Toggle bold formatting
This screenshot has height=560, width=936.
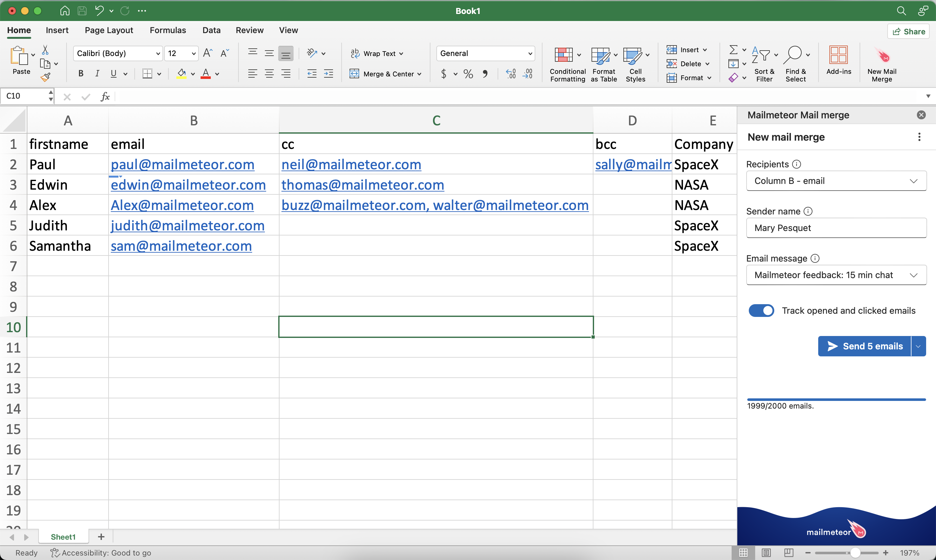81,73
